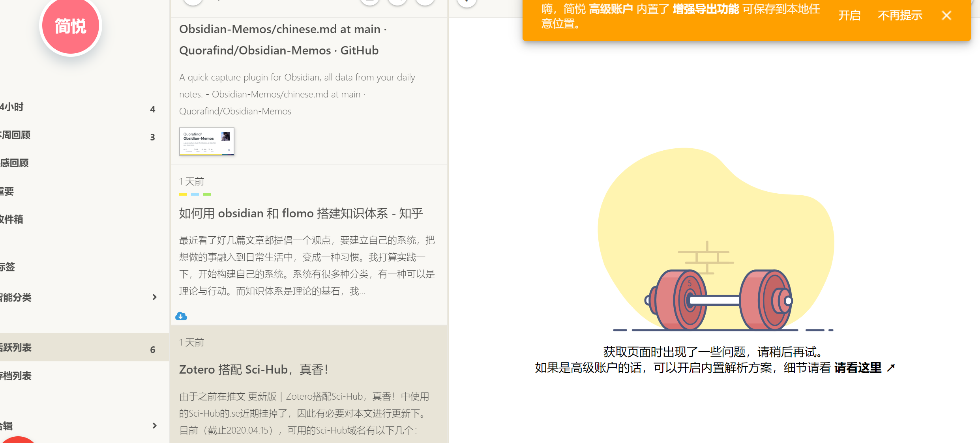980x443 pixels.
Task: Open the Zotero 搭配 Sci-Hub article
Action: [254, 370]
